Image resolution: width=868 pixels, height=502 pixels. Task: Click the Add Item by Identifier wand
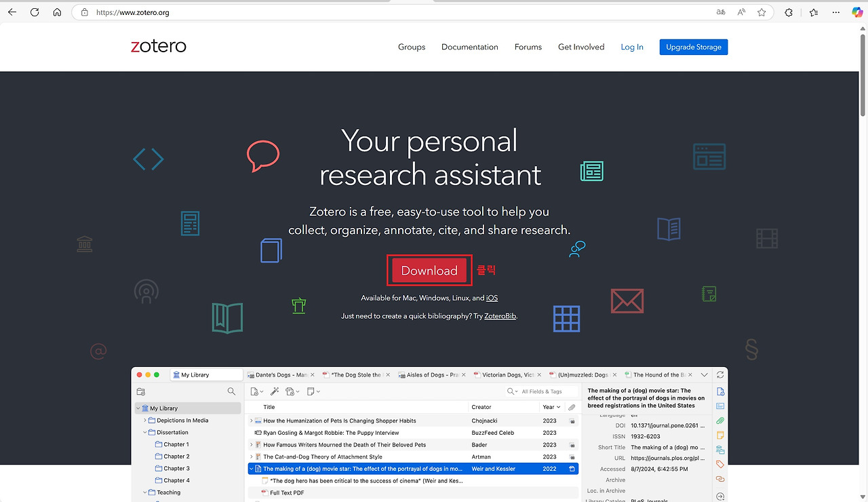pyautogui.click(x=275, y=391)
